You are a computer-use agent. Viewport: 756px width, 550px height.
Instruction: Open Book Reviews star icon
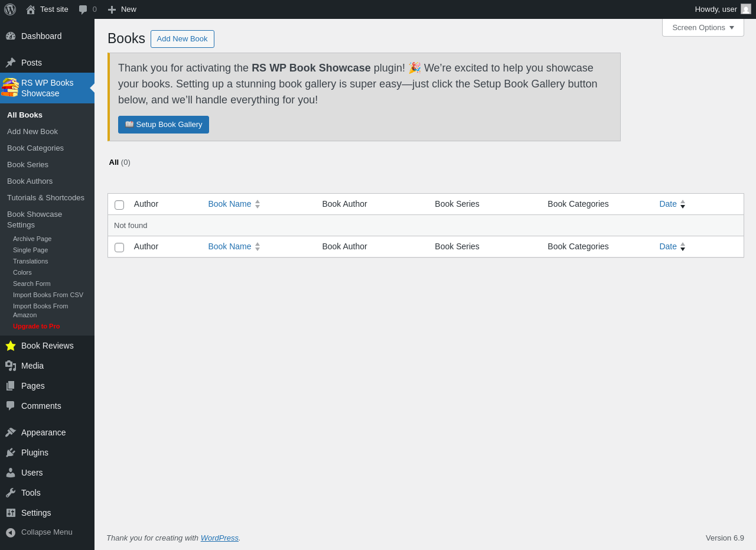pyautogui.click(x=11, y=346)
